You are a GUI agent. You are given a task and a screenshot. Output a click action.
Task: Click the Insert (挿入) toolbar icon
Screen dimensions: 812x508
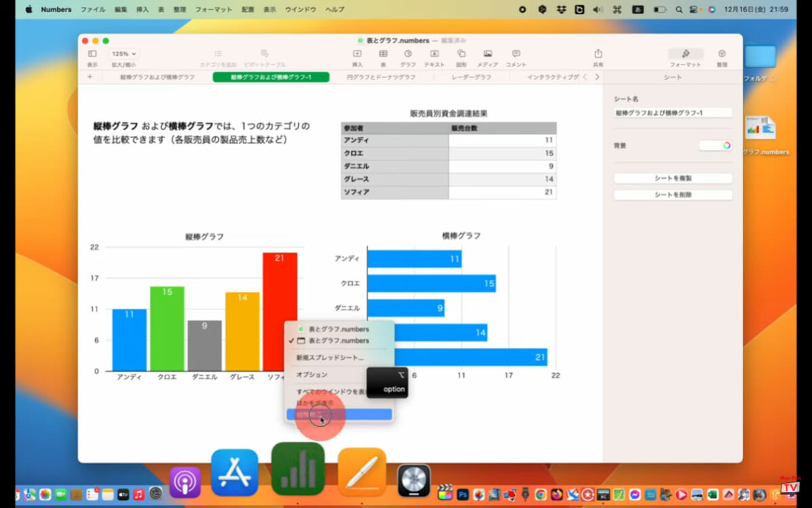[357, 54]
